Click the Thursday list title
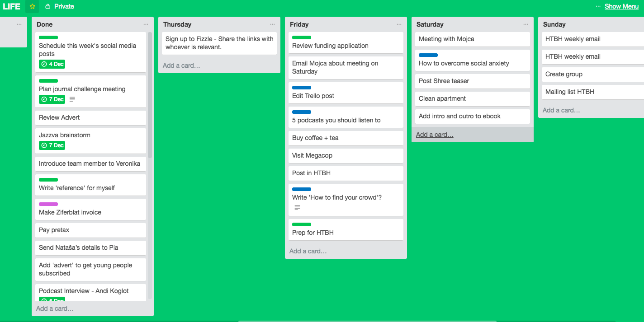The height and width of the screenshot is (322, 644). coord(177,24)
